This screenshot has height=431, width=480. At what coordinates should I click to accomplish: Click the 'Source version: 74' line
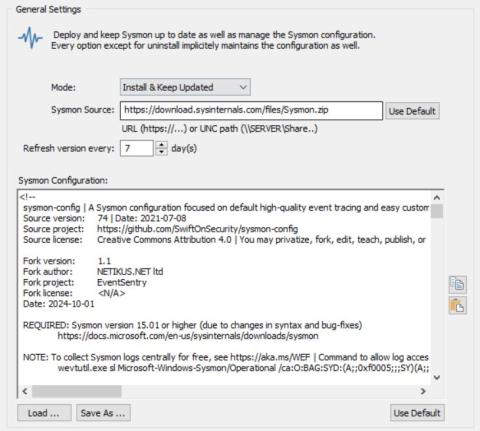pos(105,218)
